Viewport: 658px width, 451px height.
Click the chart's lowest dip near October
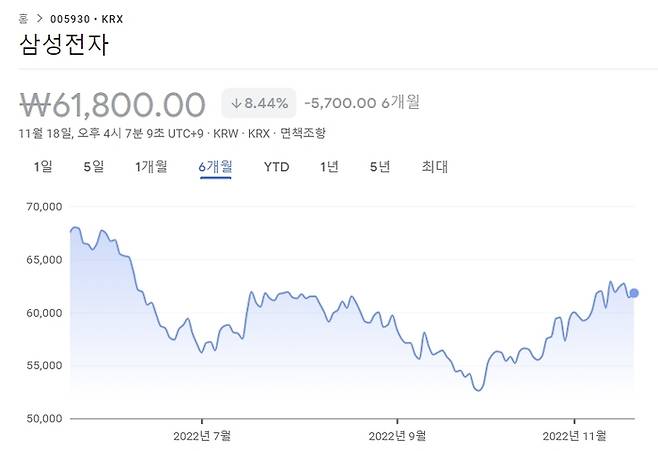pyautogui.click(x=478, y=390)
